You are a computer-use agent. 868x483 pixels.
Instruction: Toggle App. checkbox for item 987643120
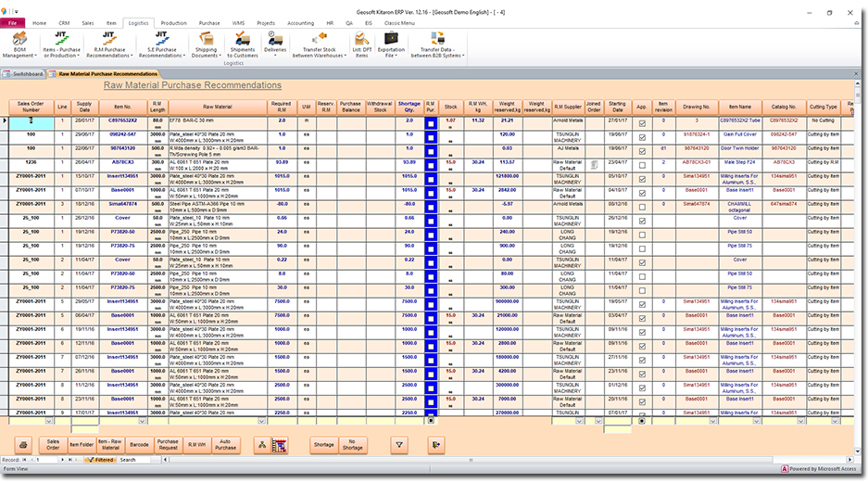(642, 151)
